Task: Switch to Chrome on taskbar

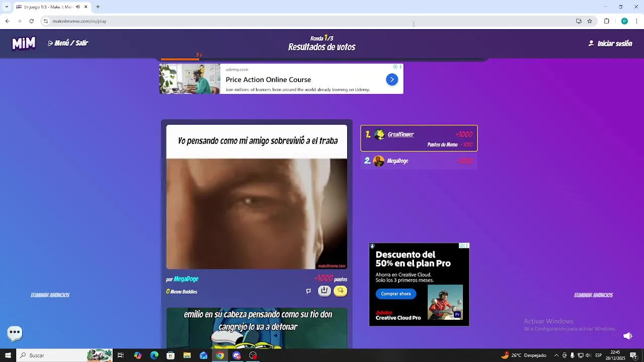Action: coord(220,355)
